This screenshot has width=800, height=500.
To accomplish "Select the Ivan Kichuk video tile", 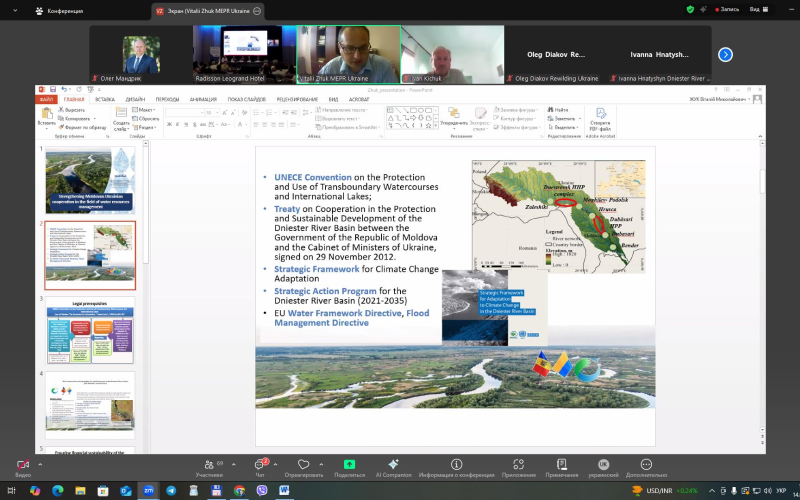I will pyautogui.click(x=453, y=55).
